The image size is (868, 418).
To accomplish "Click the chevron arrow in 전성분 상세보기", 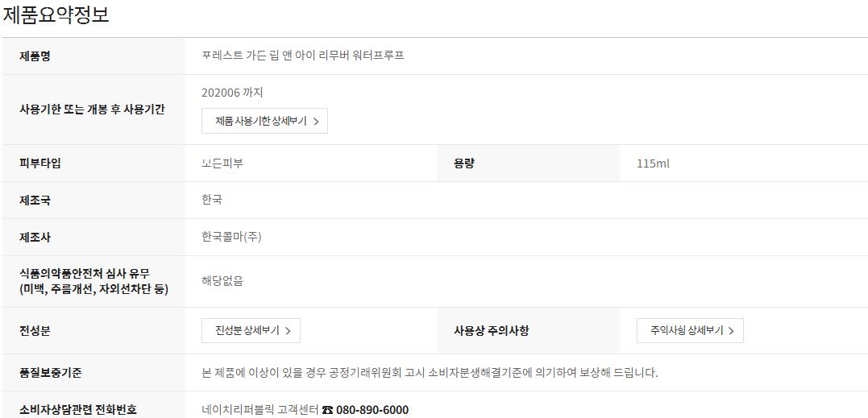I will (x=289, y=331).
